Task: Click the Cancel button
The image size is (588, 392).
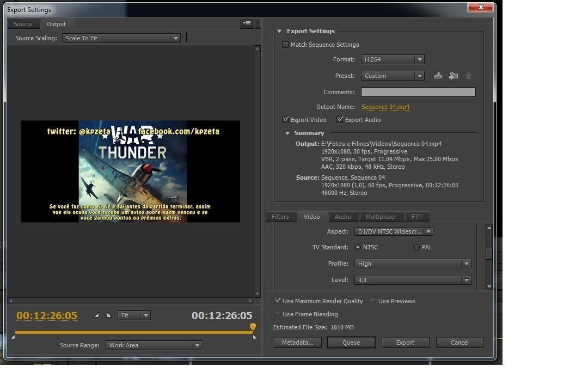Action: 460,342
